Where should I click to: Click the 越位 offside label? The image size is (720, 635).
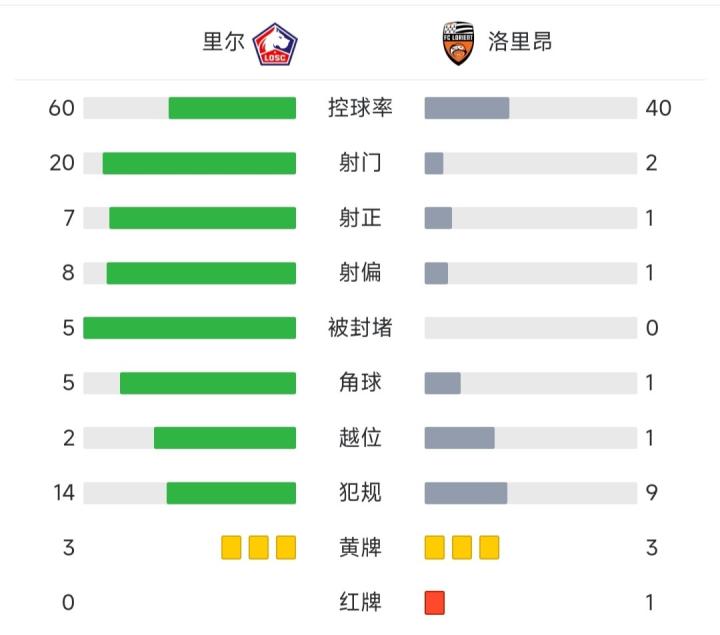[360, 438]
